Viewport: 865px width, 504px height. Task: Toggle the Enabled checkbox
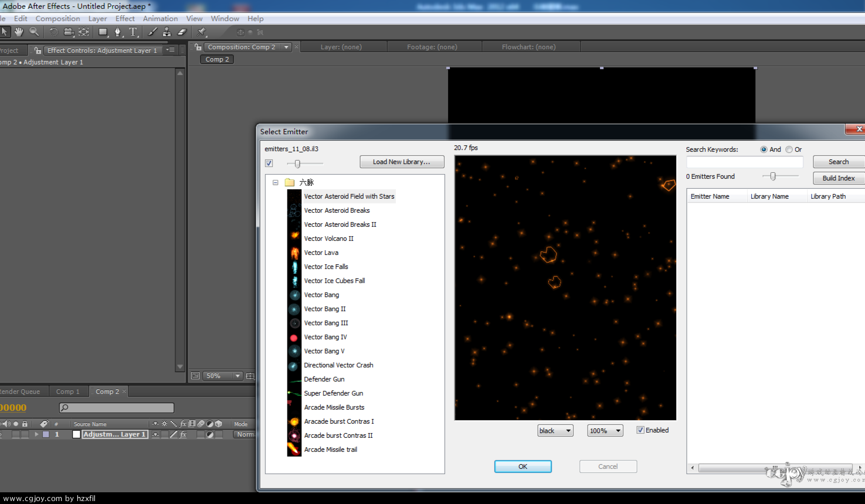640,430
